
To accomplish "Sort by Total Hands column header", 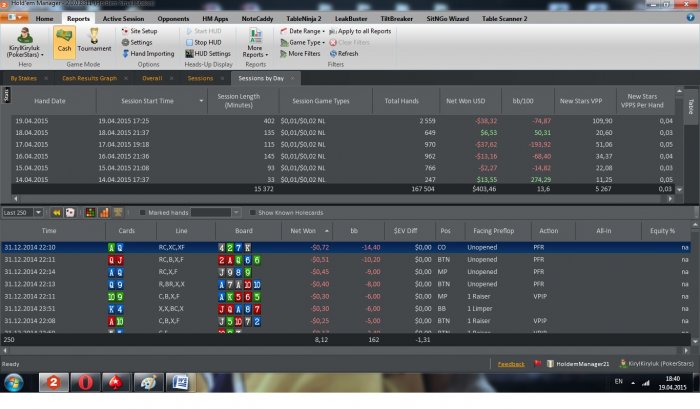I will (401, 101).
